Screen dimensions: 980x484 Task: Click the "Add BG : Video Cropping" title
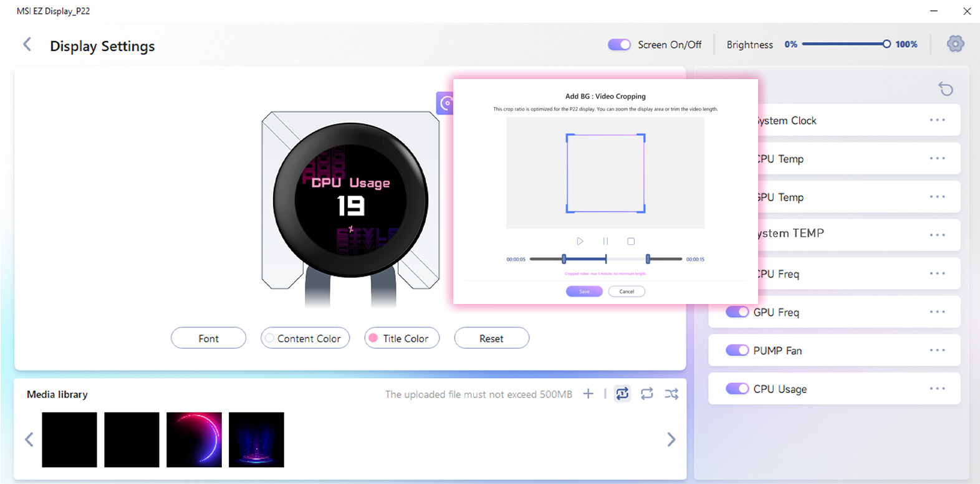pyautogui.click(x=605, y=97)
